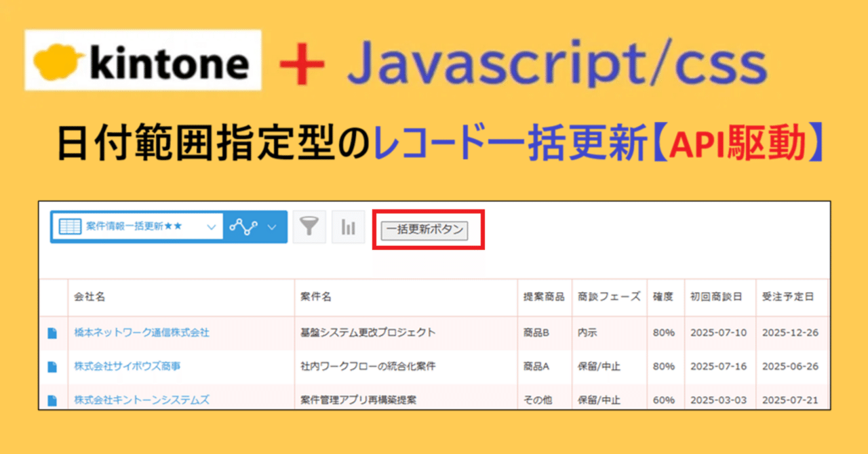Open the bar chart graph icon

point(348,227)
